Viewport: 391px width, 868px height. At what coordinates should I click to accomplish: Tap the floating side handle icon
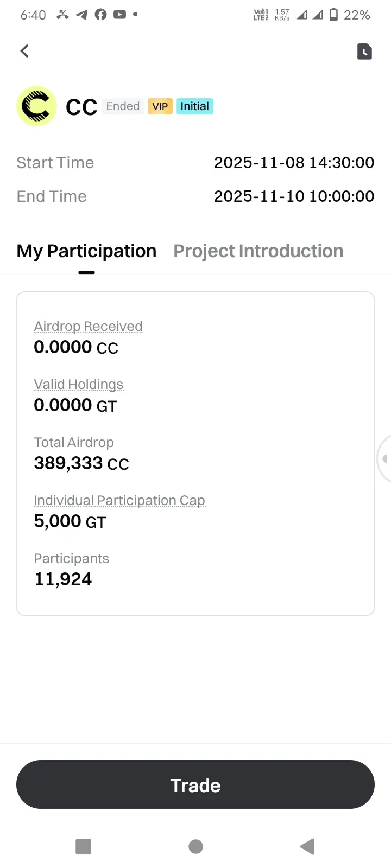pos(384,459)
